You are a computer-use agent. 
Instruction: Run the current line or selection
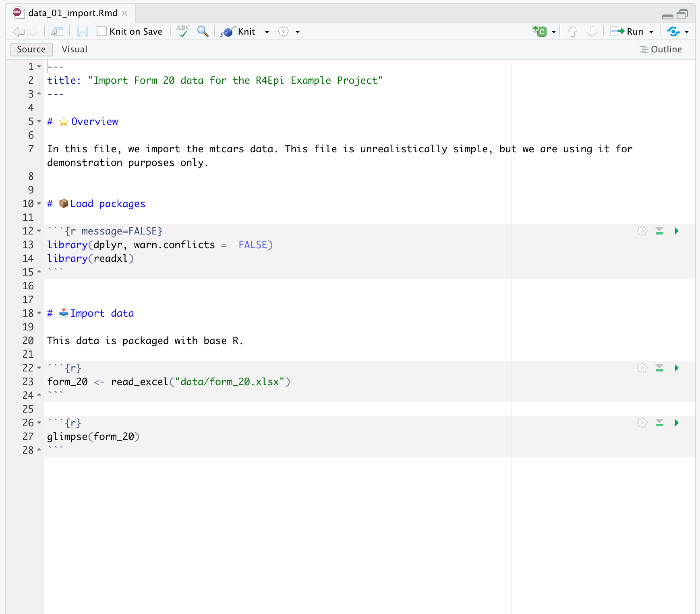tap(627, 31)
